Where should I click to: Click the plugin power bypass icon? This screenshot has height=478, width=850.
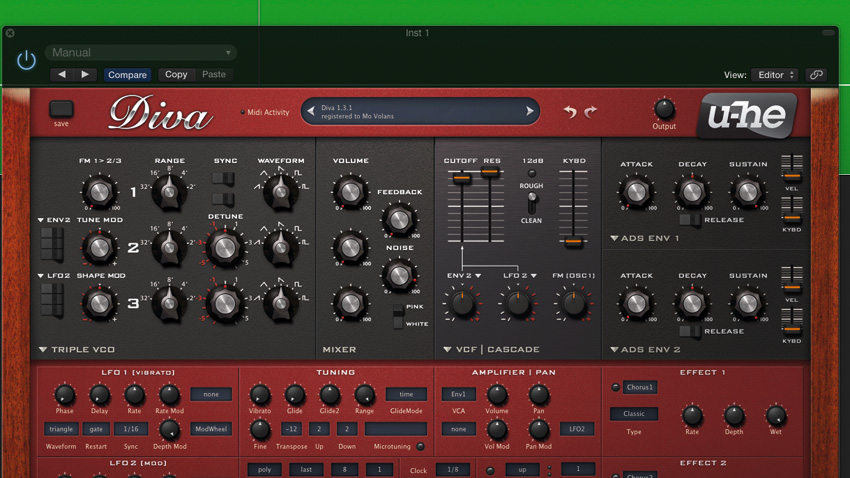coord(26,60)
